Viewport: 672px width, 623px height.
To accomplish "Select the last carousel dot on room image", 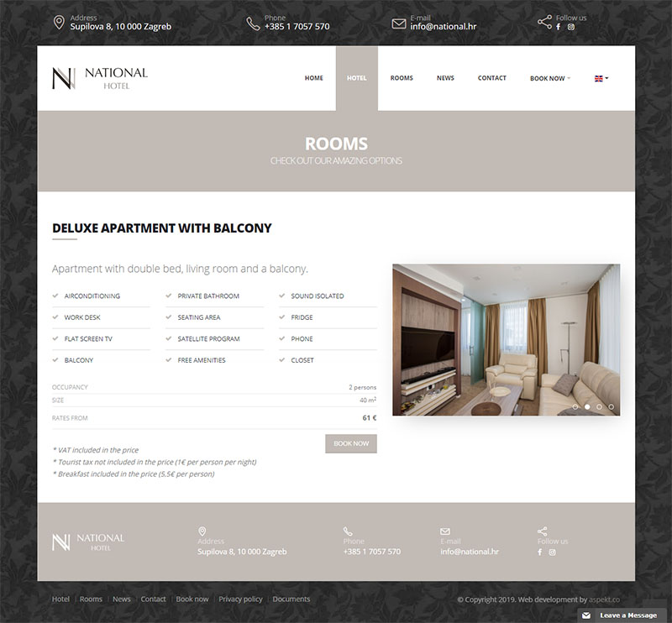I will pyautogui.click(x=611, y=406).
